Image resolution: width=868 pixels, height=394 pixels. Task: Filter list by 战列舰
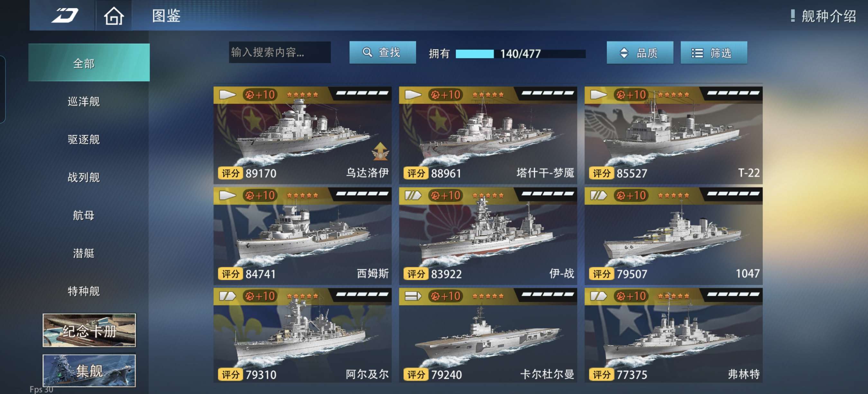pos(84,177)
